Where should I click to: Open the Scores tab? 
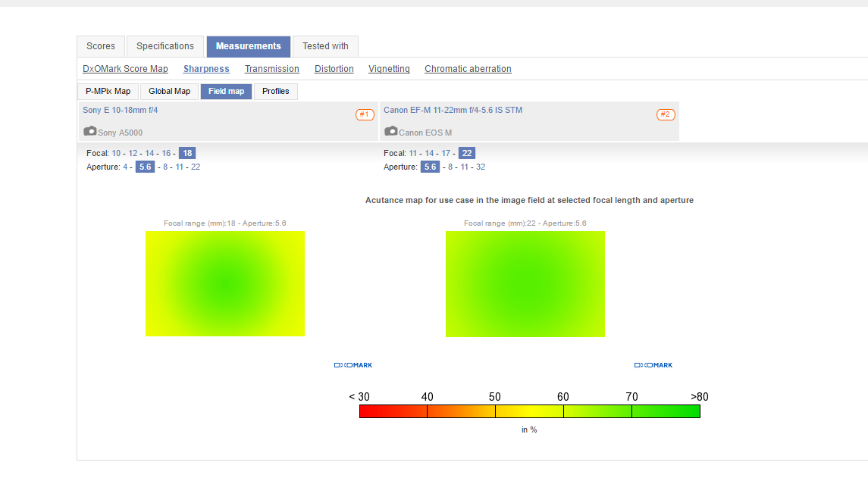pyautogui.click(x=101, y=46)
